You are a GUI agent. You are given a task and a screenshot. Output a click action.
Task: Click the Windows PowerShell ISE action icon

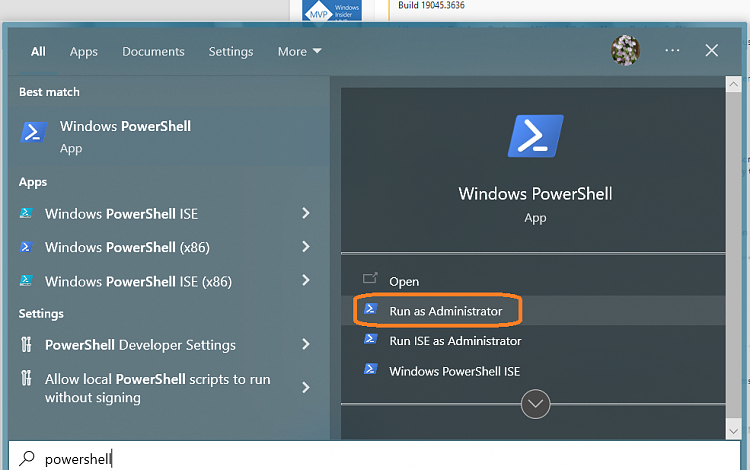coord(371,369)
